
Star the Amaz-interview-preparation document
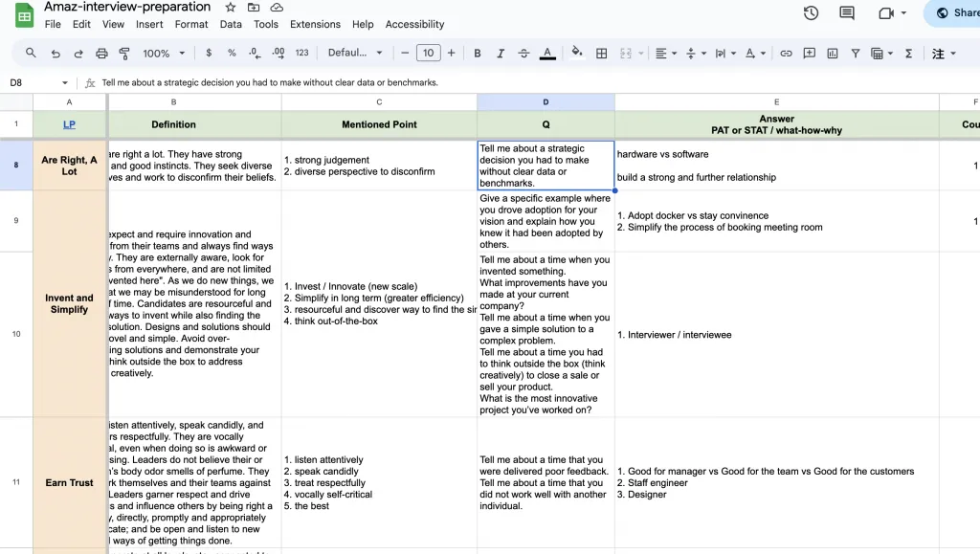(231, 8)
